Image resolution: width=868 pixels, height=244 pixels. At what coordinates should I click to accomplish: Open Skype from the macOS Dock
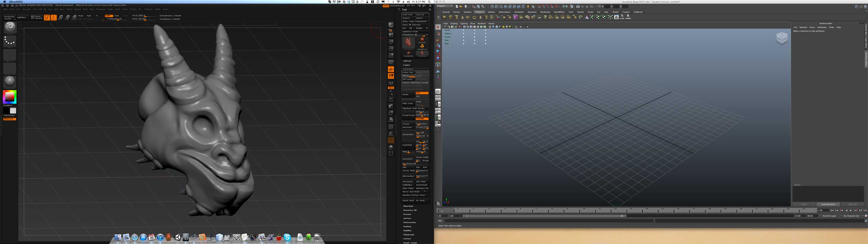[287, 238]
